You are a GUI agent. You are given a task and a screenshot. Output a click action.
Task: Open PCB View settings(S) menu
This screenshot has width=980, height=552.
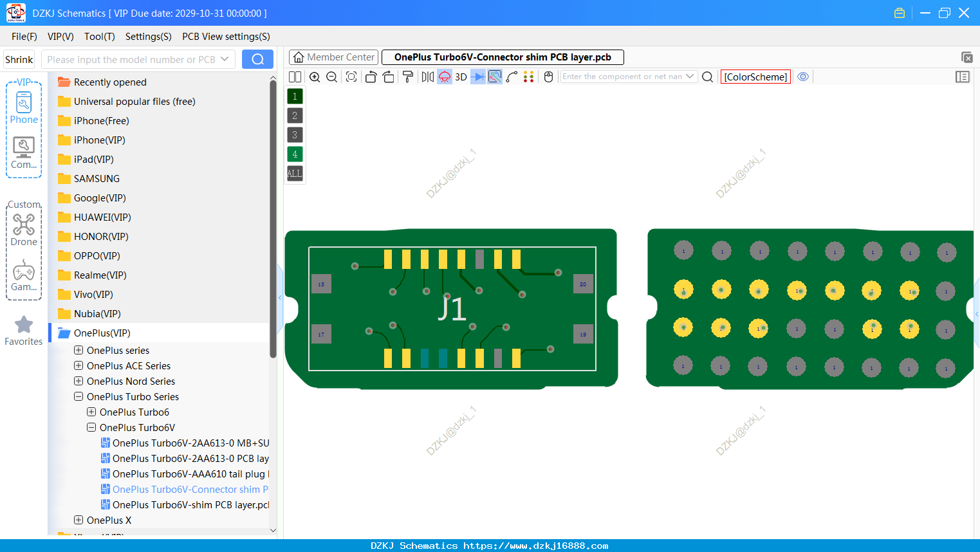[x=226, y=37]
